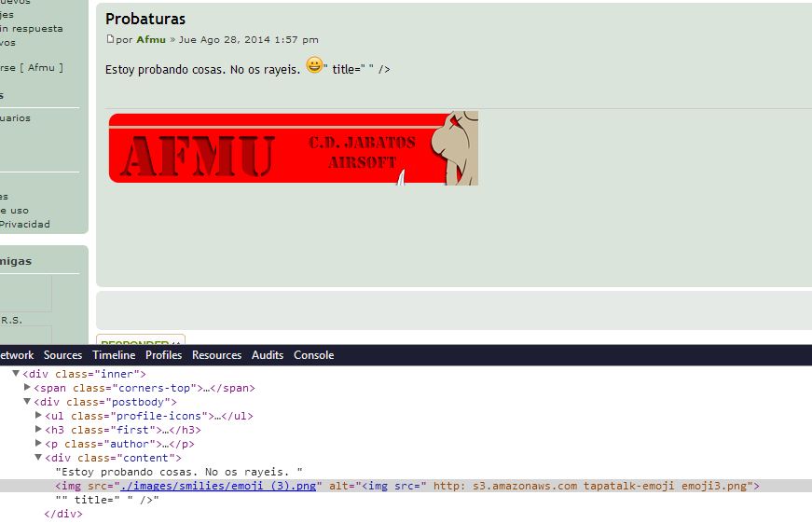The image size is (812, 523).
Task: Click the sidebar link ending in "uso"
Action: coord(15,211)
